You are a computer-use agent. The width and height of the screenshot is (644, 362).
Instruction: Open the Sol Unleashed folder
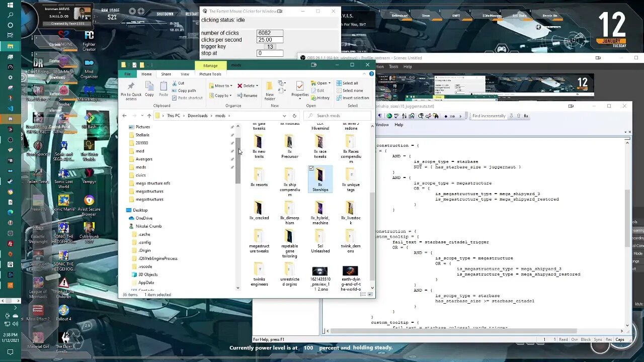pos(320,241)
